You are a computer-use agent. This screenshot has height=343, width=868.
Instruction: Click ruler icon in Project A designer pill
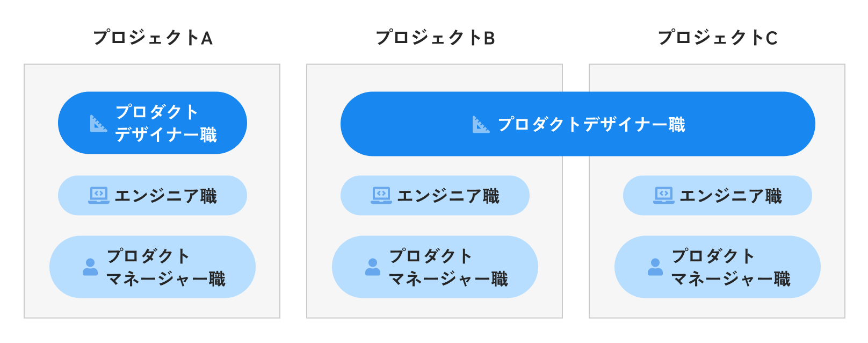99,124
